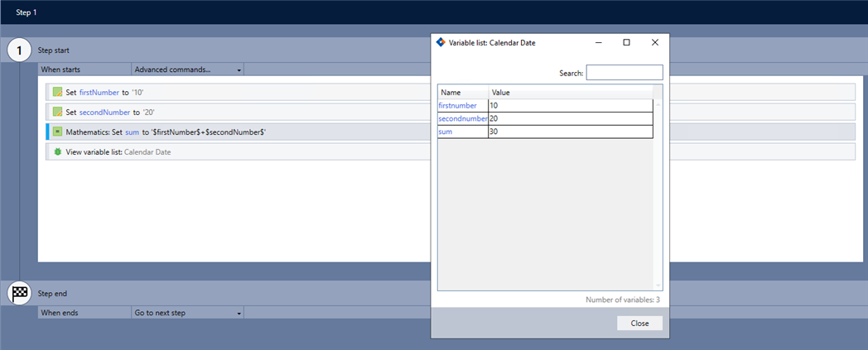Viewport: 868px width, 350px height.
Task: Select the secondnumber row in variable table
Action: (462, 118)
